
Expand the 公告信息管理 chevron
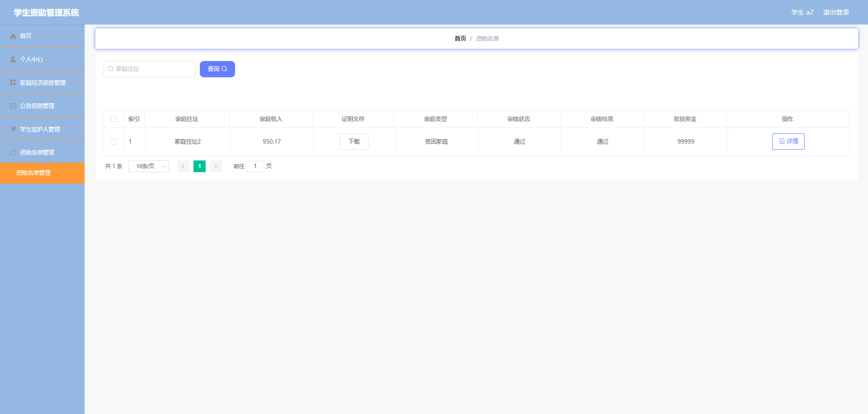(75, 105)
